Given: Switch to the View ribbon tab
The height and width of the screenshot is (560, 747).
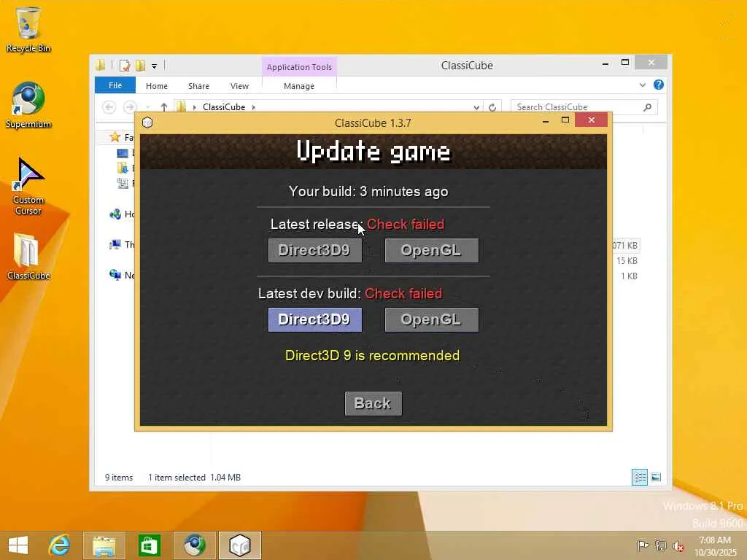Looking at the screenshot, I should (239, 86).
